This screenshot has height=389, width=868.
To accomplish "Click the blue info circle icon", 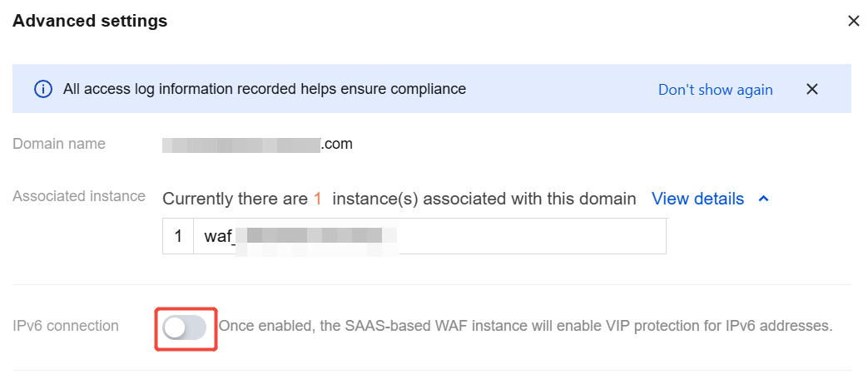I will [43, 89].
